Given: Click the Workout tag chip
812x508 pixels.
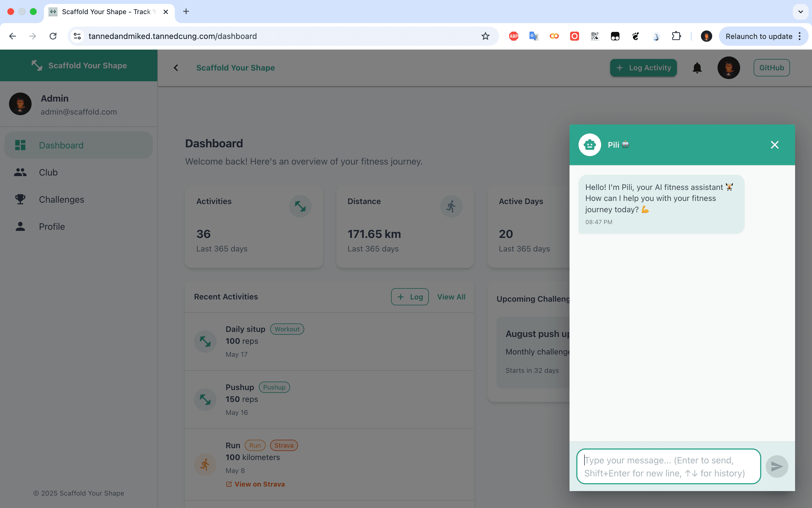Looking at the screenshot, I should click(x=287, y=329).
